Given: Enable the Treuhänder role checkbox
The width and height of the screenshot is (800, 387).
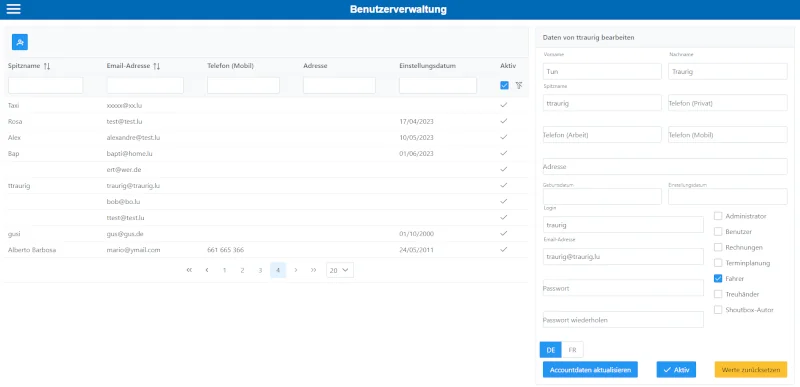Looking at the screenshot, I should [x=718, y=294].
